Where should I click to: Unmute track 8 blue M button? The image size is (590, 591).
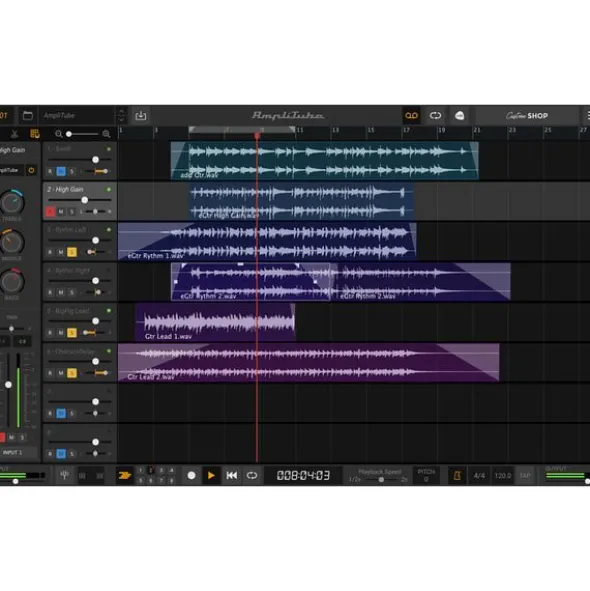61,454
